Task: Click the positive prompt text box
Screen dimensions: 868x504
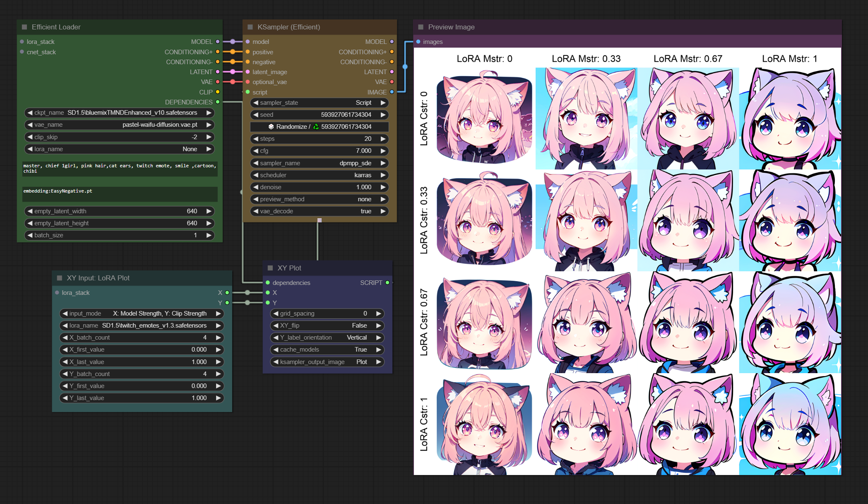Action: (x=120, y=169)
